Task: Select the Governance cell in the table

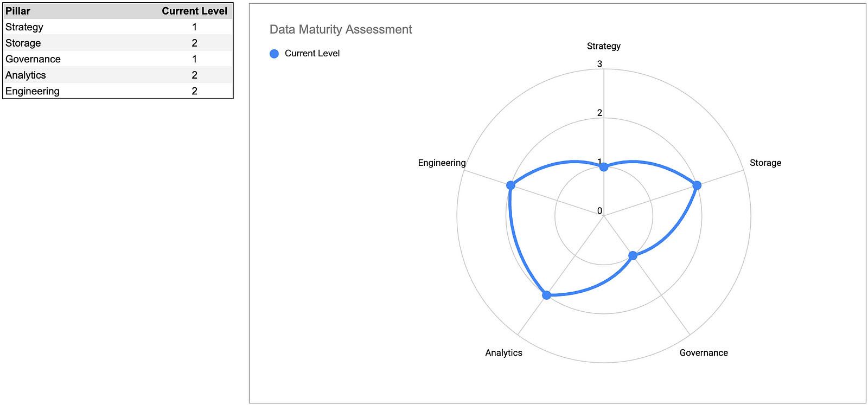Action: point(33,59)
